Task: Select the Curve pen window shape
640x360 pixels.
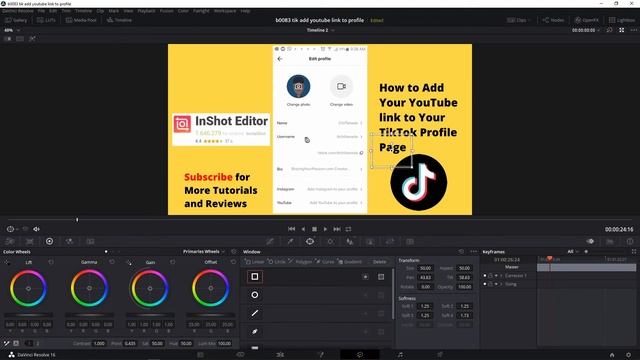Action: tap(255, 331)
